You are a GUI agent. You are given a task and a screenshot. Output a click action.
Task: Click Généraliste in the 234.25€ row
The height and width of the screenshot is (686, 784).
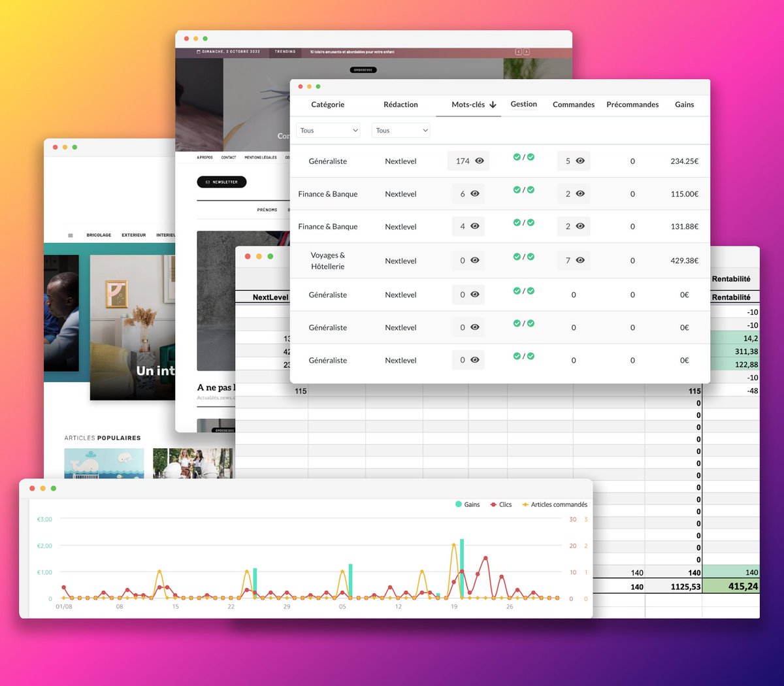pos(328,161)
